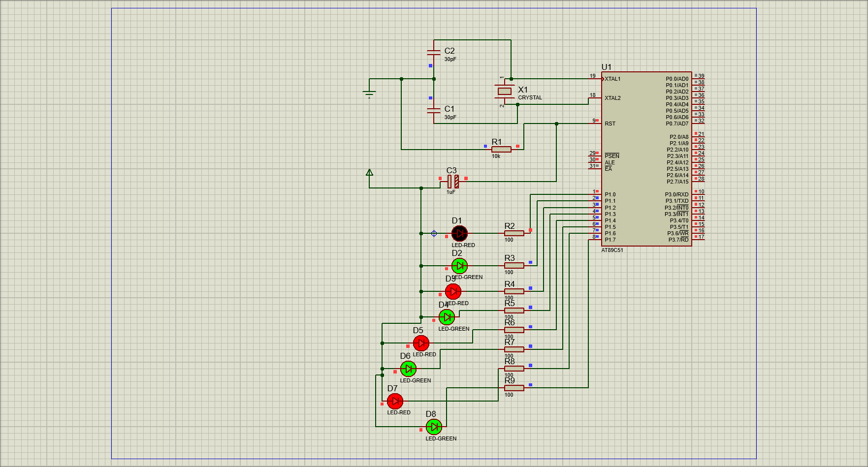Click the XTAL1 pin label
The image size is (868, 467).
pyautogui.click(x=612, y=79)
